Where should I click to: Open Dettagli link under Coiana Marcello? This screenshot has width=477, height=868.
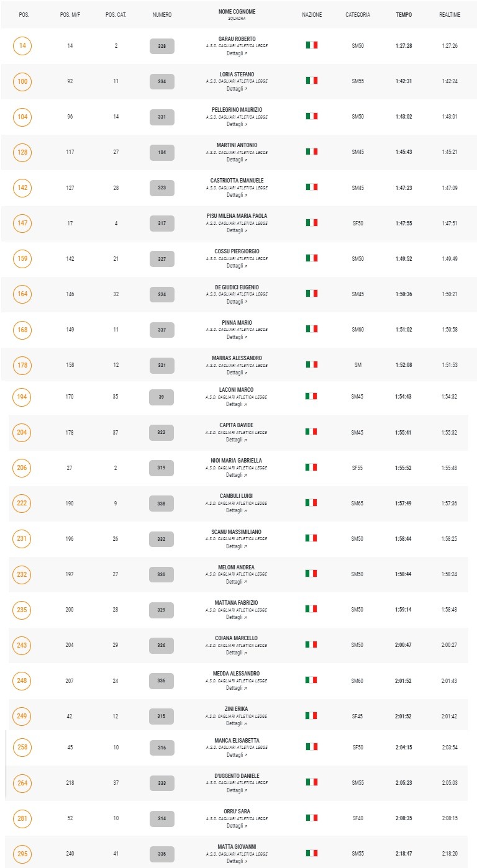point(237,653)
